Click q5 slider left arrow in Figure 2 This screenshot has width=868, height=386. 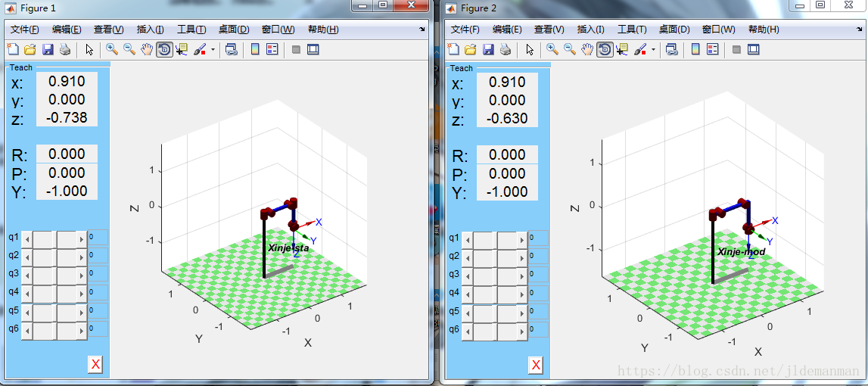pyautogui.click(x=468, y=313)
